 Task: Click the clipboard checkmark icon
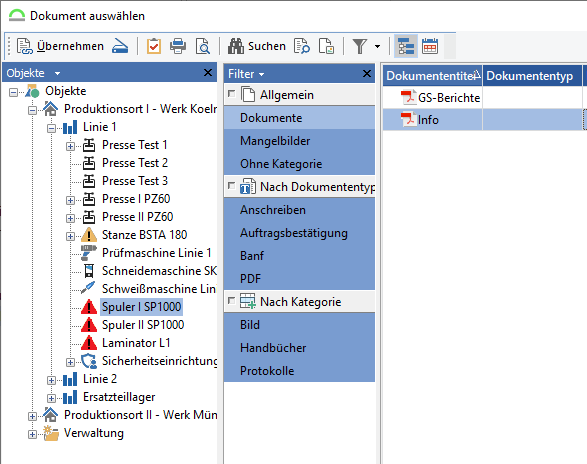(x=153, y=46)
